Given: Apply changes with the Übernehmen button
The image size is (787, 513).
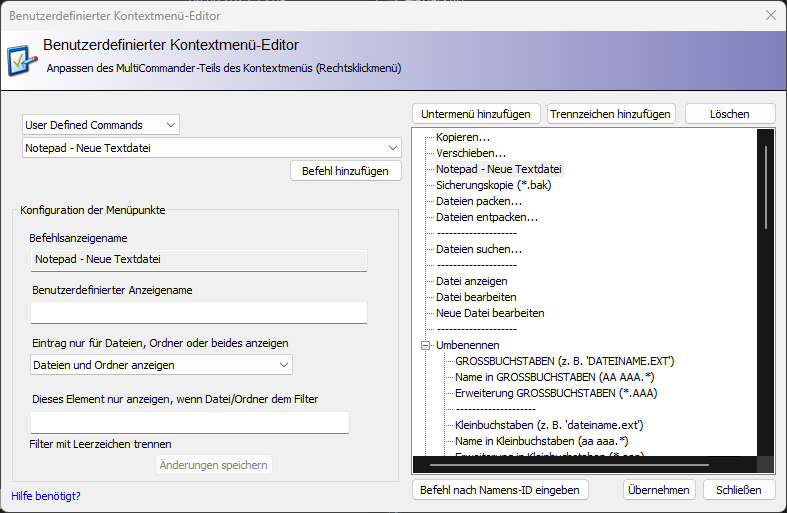Looking at the screenshot, I should 659,490.
